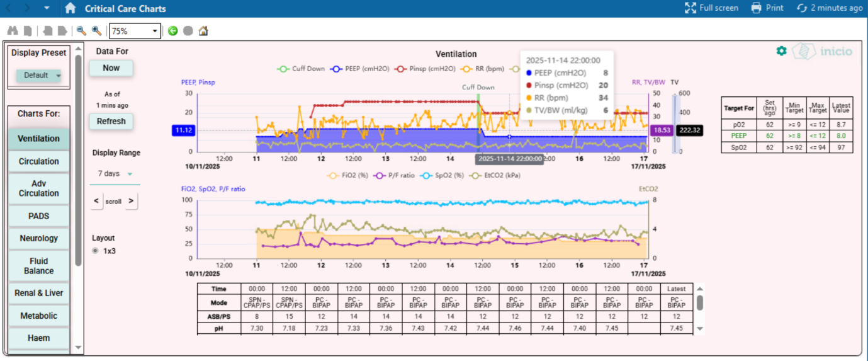Expand the Default display preset dropdown

point(42,76)
